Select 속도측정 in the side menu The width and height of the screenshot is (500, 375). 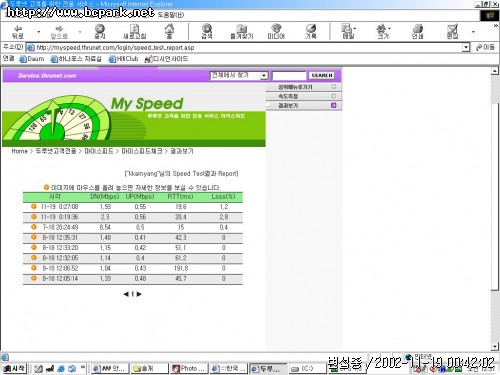[x=288, y=96]
